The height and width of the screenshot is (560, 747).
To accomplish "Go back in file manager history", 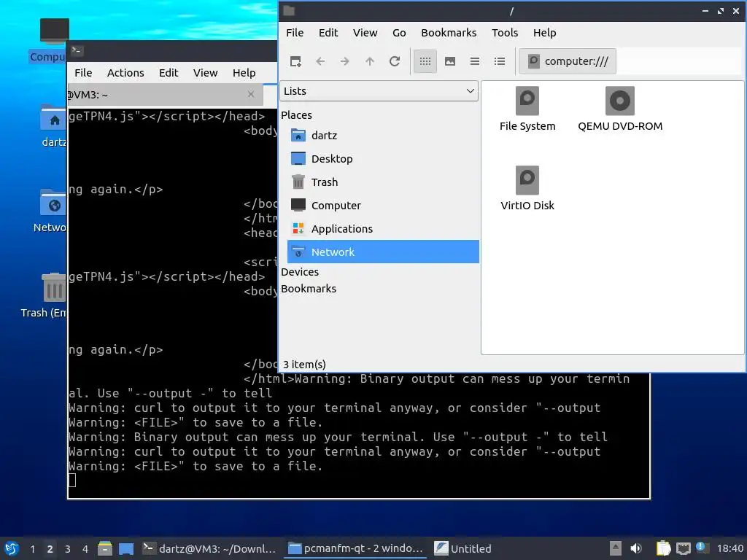I will pos(321,61).
